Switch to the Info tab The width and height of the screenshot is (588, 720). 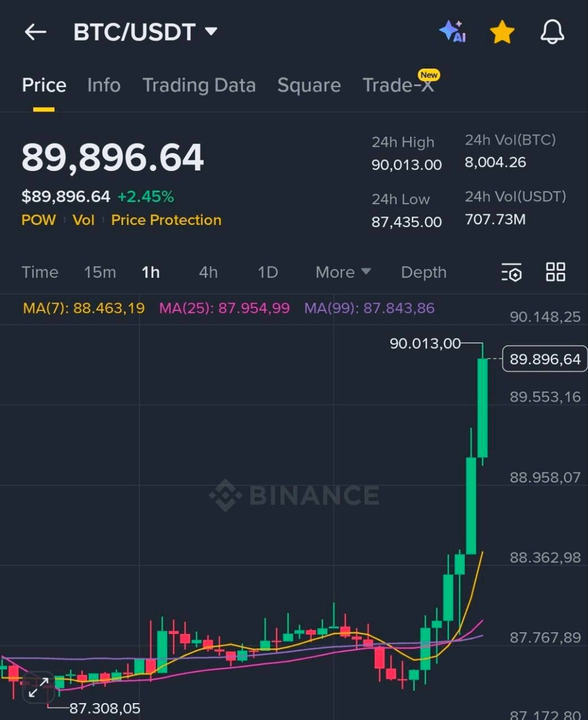[104, 85]
